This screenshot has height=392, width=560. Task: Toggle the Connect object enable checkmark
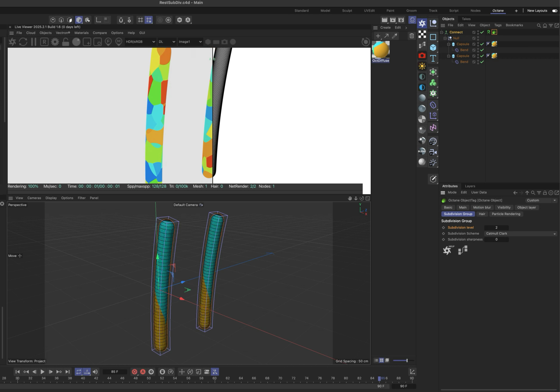482,32
